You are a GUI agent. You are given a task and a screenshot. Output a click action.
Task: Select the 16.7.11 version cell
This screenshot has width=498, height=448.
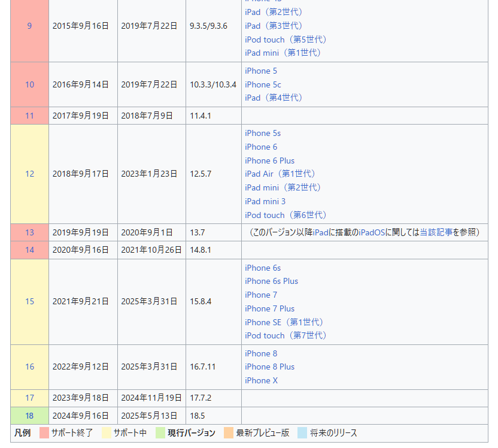point(214,367)
